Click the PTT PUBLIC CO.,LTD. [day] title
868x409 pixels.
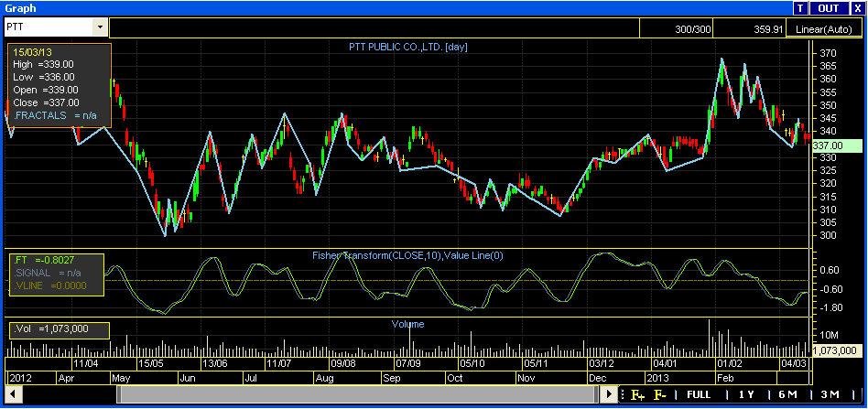coord(408,48)
